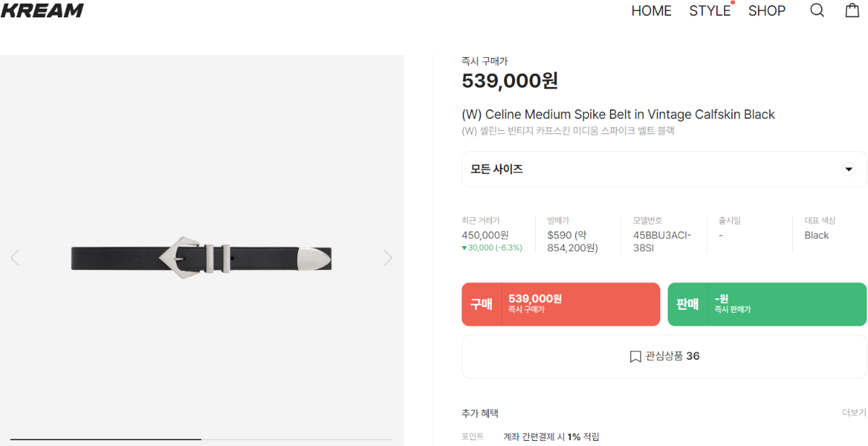
Task: Open search with the magnifier icon
Action: (817, 11)
